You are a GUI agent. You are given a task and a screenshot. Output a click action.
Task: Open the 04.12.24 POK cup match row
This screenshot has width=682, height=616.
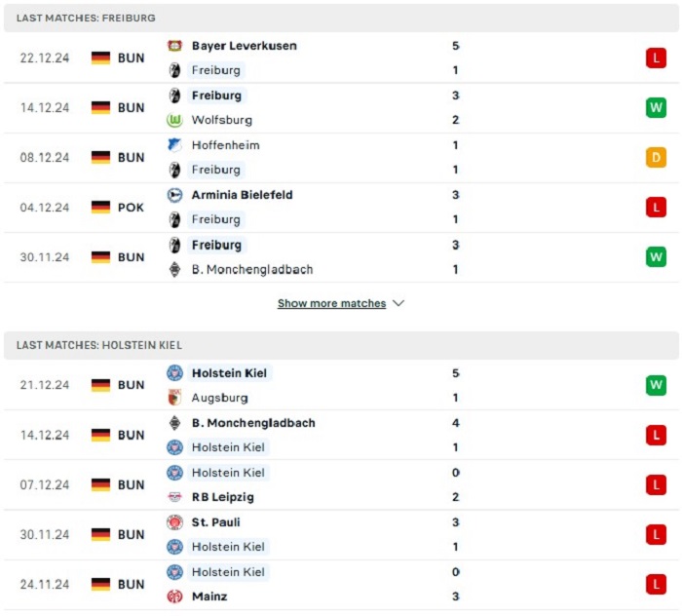(341, 207)
